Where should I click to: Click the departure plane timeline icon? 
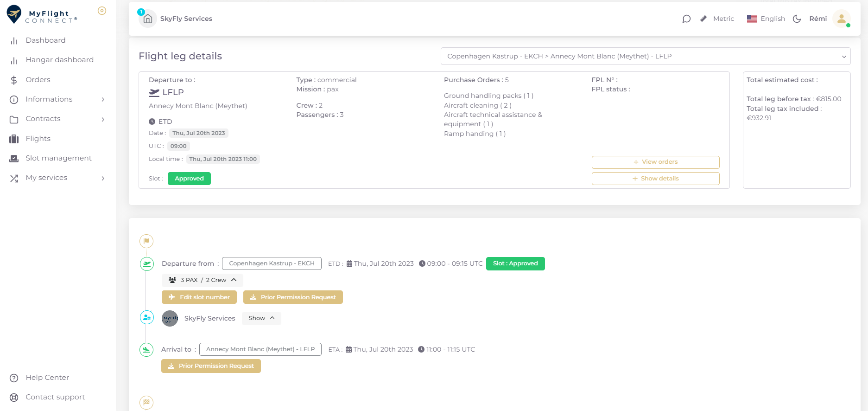point(147,264)
